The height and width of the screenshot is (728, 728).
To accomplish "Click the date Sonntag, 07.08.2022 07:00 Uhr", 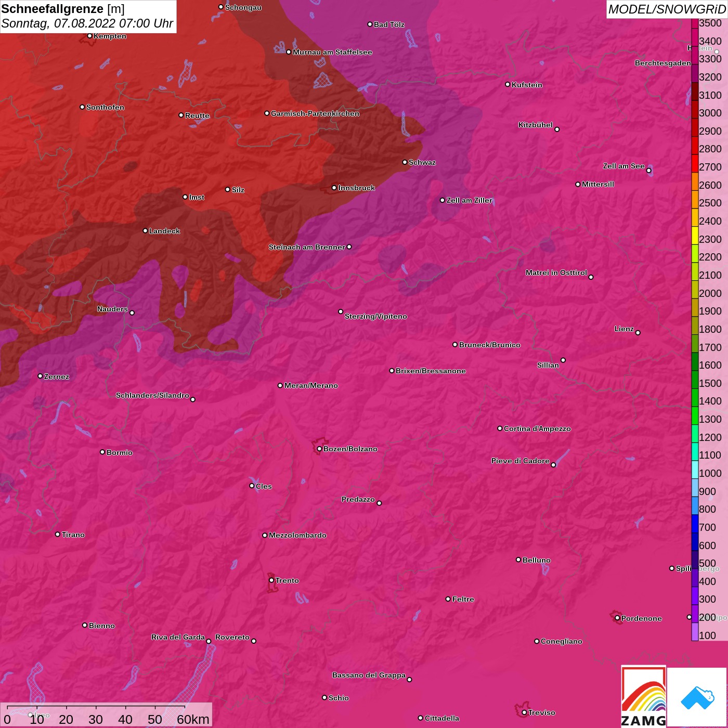I will point(87,23).
